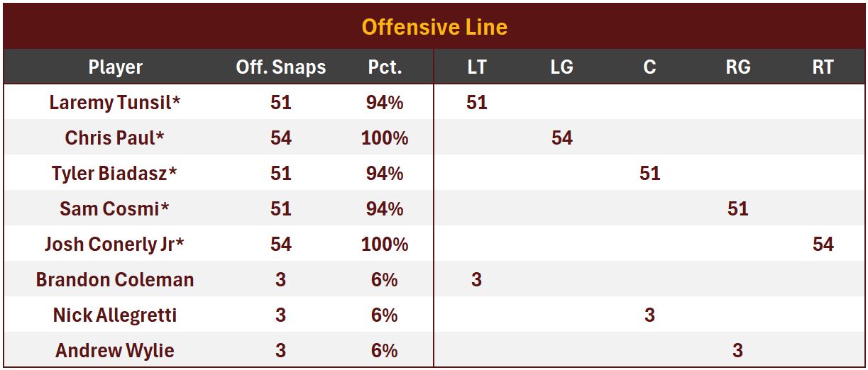Select the Laremy Tunsil player name cell
This screenshot has width=868, height=370.
(x=115, y=103)
